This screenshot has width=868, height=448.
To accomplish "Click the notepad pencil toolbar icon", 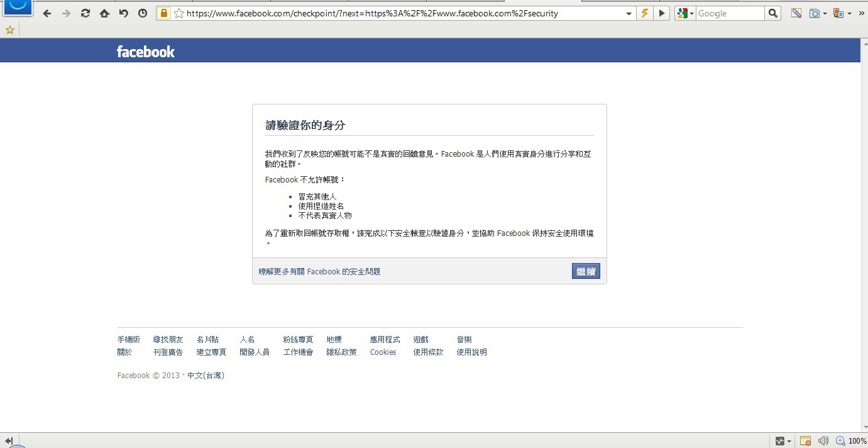I will pos(796,13).
